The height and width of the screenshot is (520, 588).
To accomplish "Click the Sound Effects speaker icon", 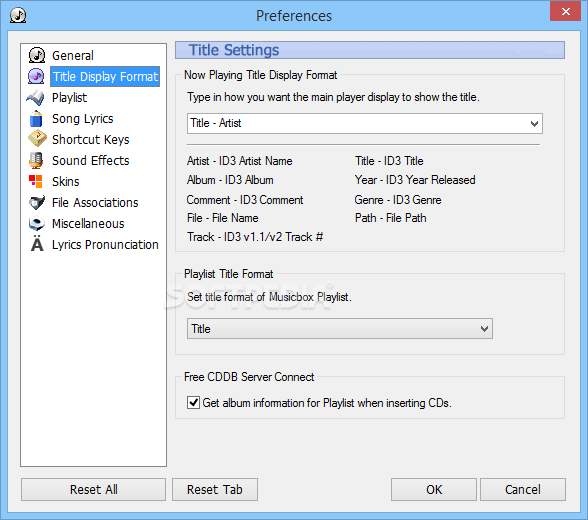I will pyautogui.click(x=36, y=160).
